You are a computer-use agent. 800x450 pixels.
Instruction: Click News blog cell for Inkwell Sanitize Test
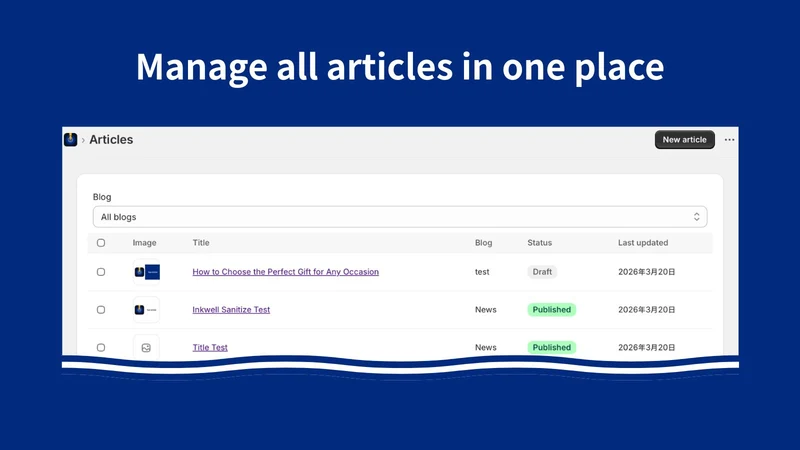tap(486, 310)
